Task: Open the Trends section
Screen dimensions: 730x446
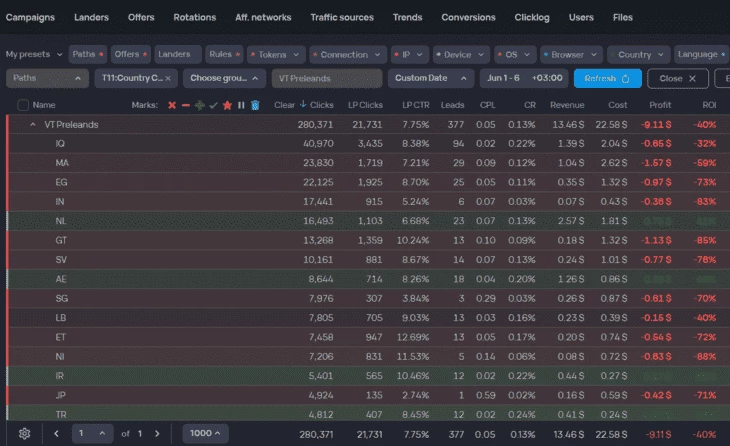Action: [x=407, y=17]
